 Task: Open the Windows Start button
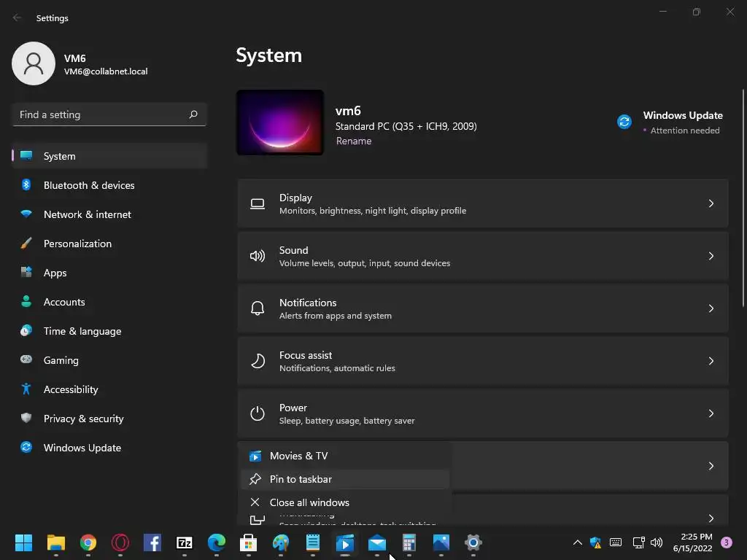pyautogui.click(x=23, y=542)
